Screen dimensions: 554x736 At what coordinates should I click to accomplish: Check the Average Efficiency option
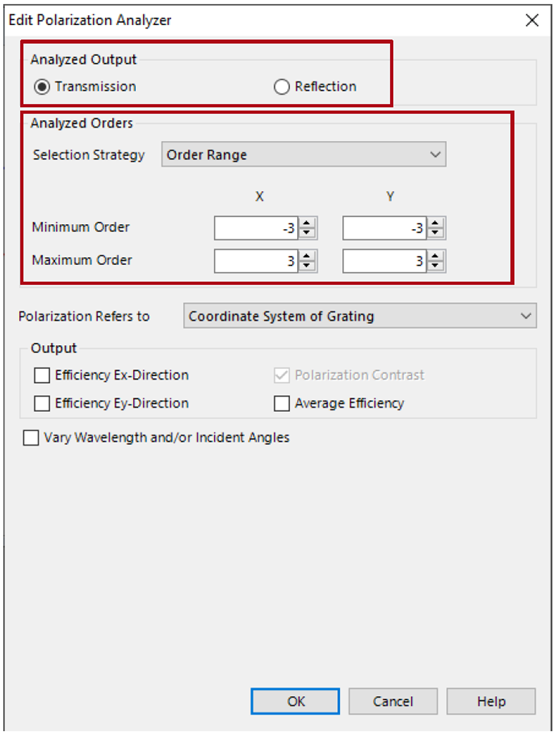pos(282,404)
